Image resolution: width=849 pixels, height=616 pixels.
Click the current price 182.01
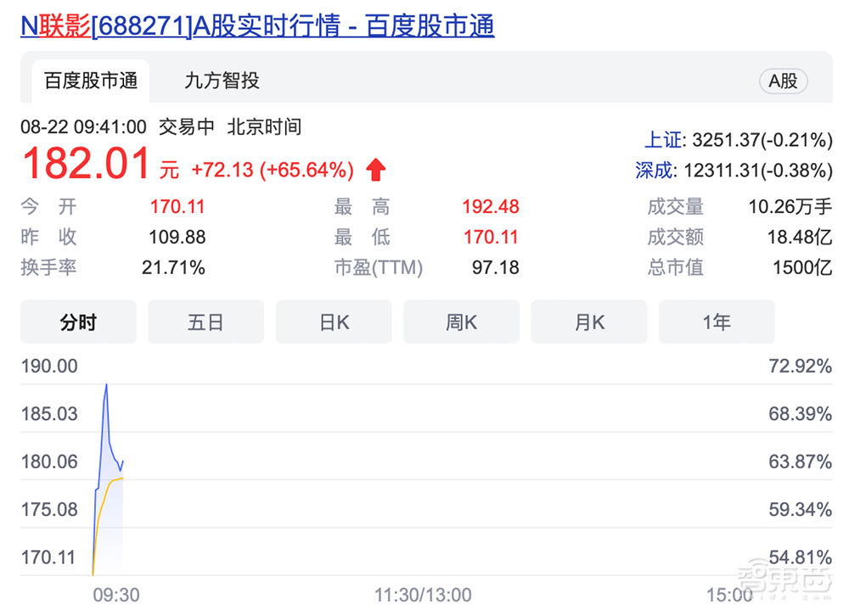point(86,164)
